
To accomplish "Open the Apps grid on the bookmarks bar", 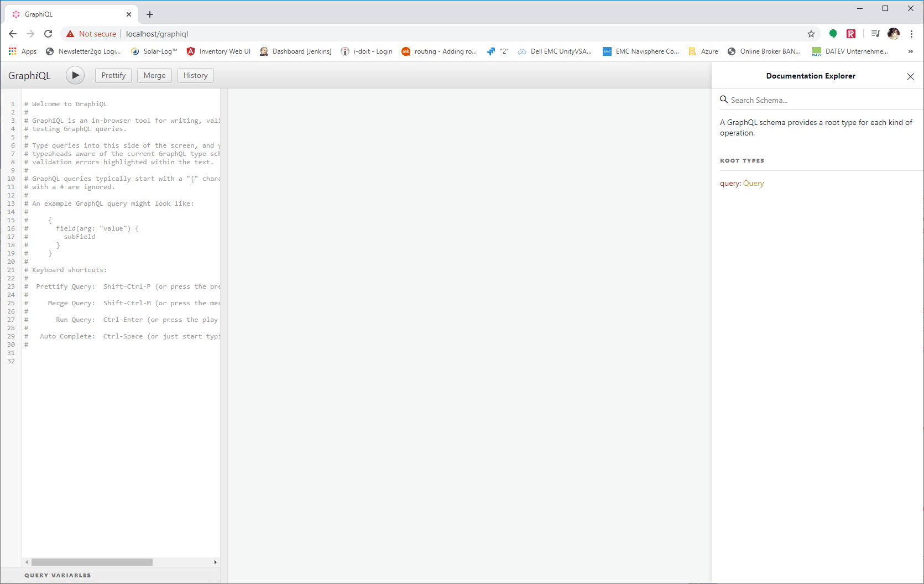I will (x=12, y=51).
